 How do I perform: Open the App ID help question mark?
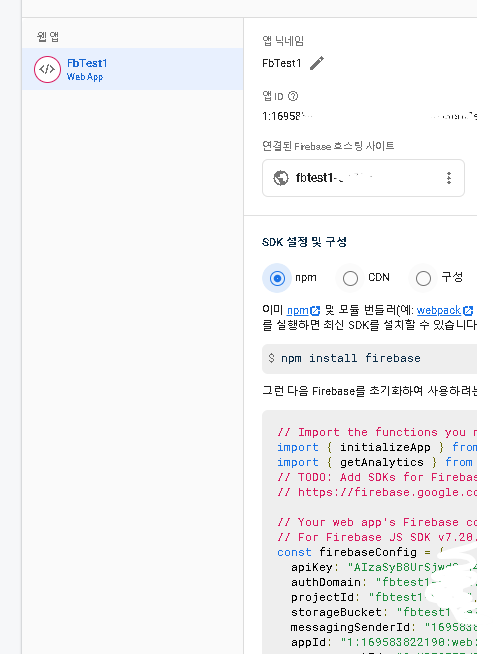(293, 96)
